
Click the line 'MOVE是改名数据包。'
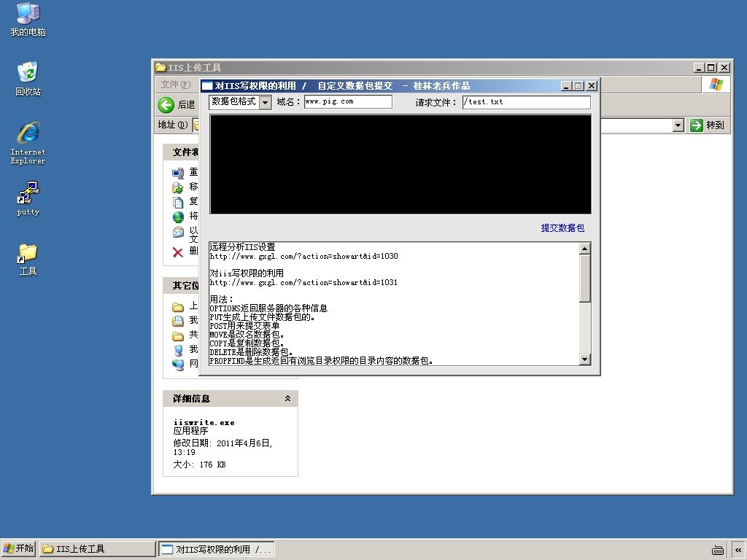[x=247, y=334]
